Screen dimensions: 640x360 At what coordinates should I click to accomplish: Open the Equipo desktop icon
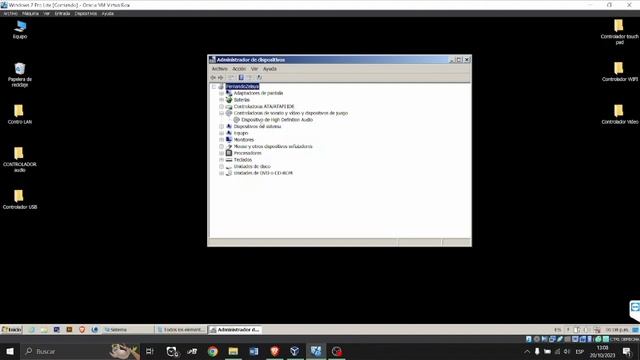[20, 29]
